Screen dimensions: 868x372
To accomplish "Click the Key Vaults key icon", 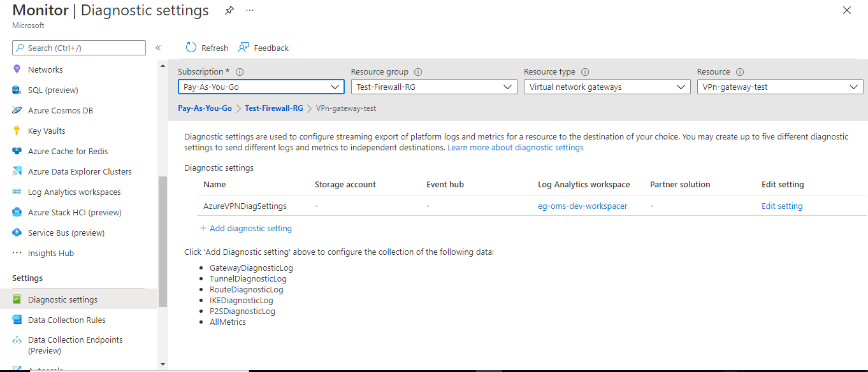I will [x=17, y=131].
